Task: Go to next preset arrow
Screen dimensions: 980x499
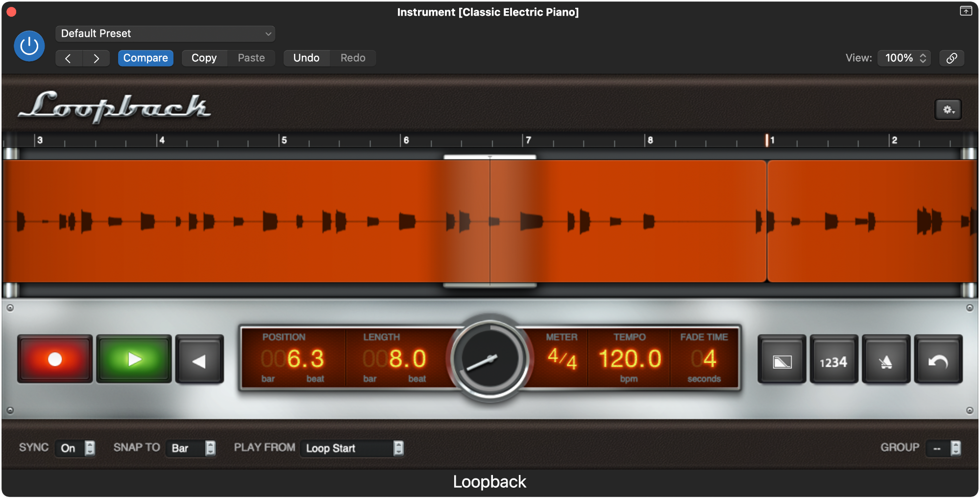Action: click(96, 58)
